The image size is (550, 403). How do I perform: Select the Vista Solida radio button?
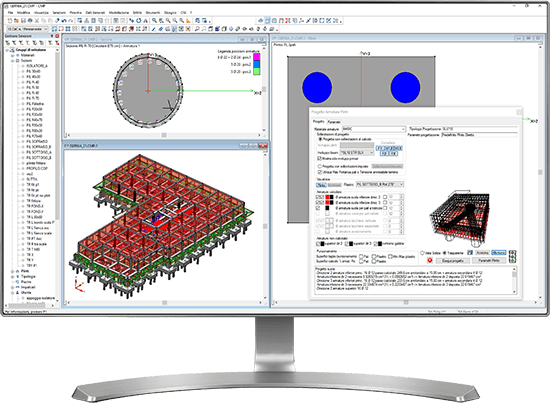pos(423,253)
